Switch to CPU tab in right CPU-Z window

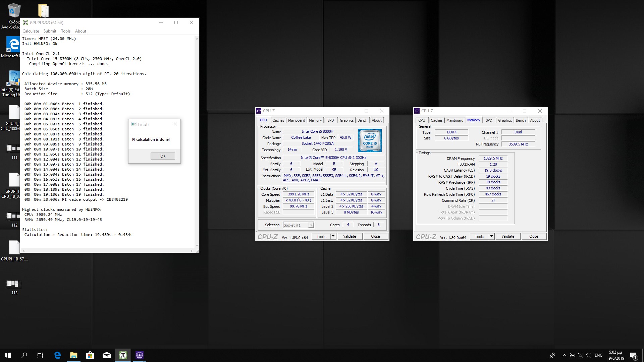click(x=422, y=120)
